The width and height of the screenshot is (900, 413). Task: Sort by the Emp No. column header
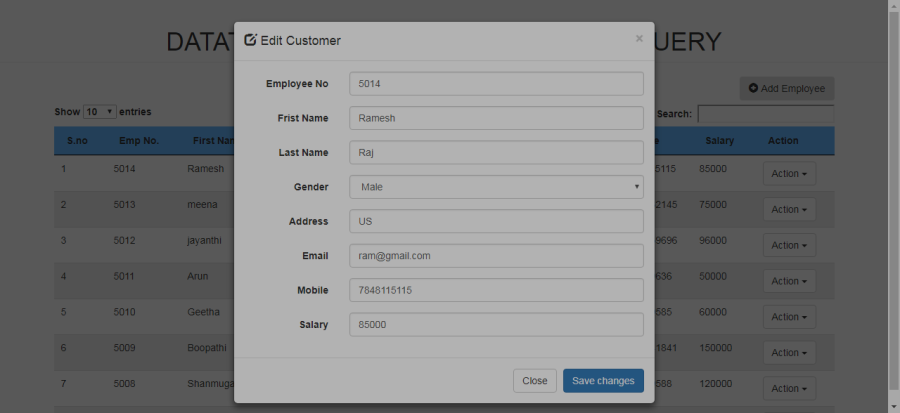(x=139, y=141)
